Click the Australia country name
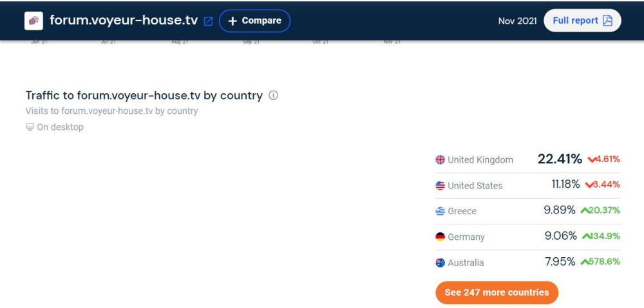Viewport: 644px width, 308px height. [x=466, y=263]
